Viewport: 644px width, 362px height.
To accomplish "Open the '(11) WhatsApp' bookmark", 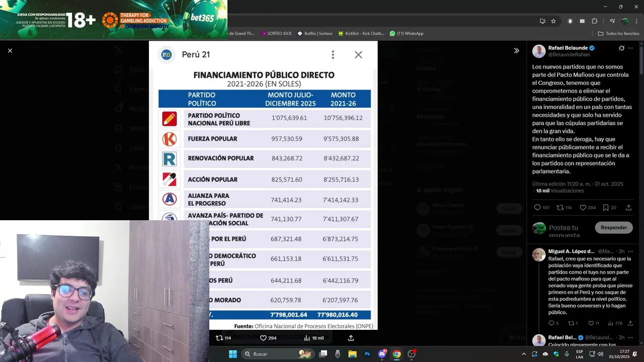I will [x=407, y=34].
